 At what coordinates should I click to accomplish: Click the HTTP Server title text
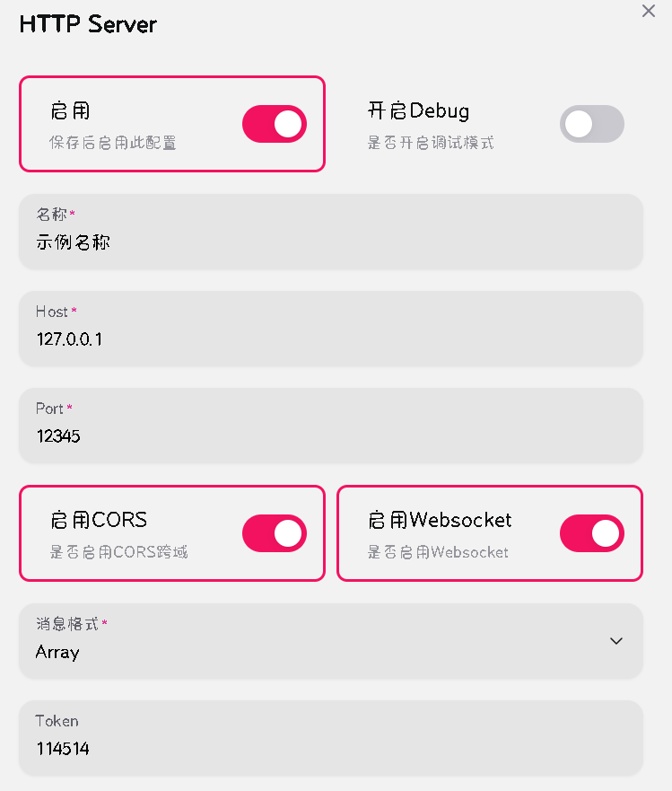pos(88,24)
